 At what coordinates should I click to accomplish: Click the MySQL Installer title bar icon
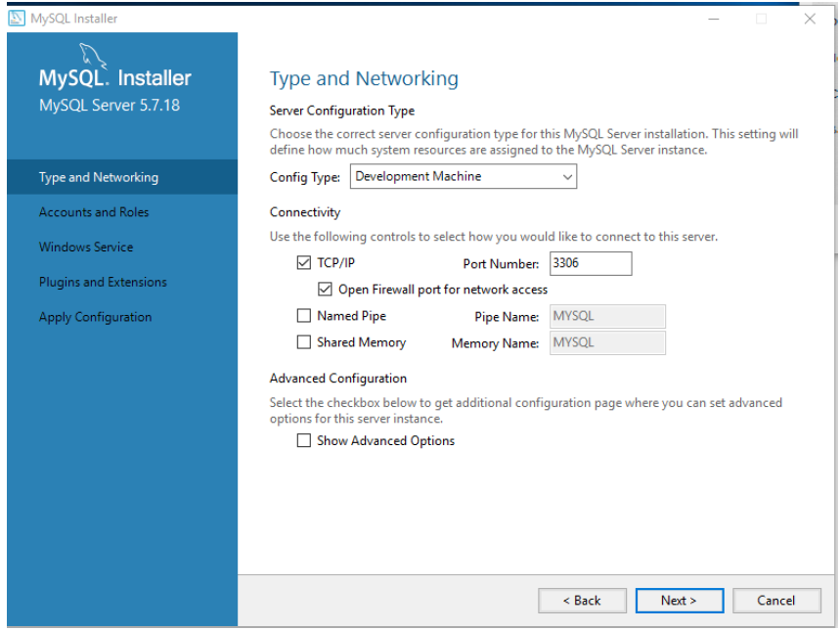(18, 18)
